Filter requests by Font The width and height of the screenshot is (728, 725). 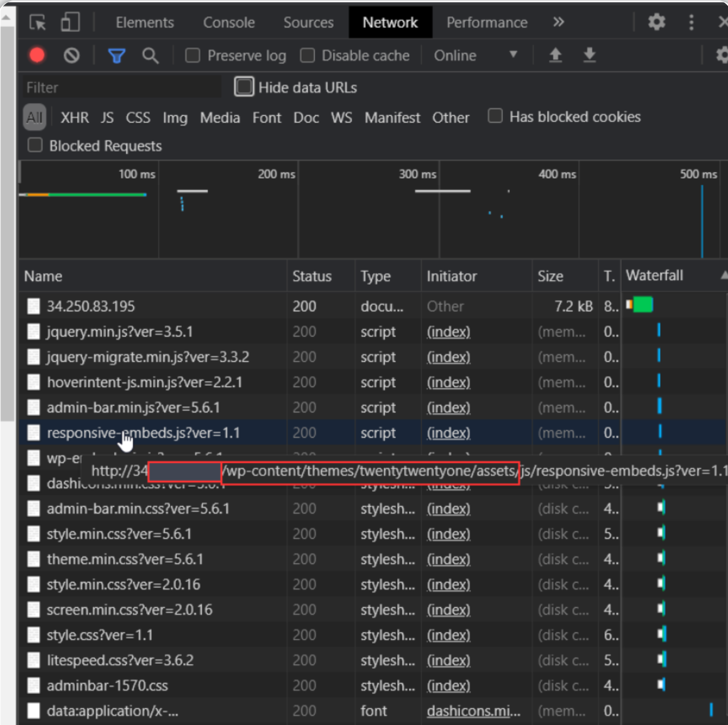pyautogui.click(x=267, y=117)
